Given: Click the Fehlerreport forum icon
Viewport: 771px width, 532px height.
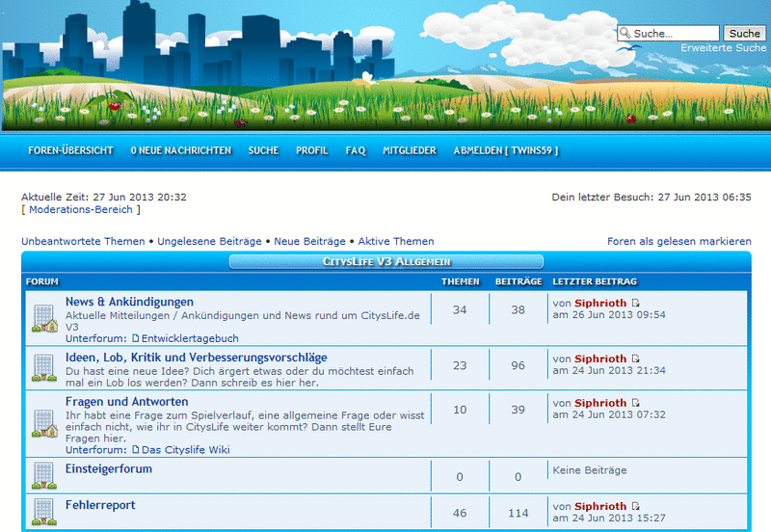Looking at the screenshot, I should (x=44, y=510).
